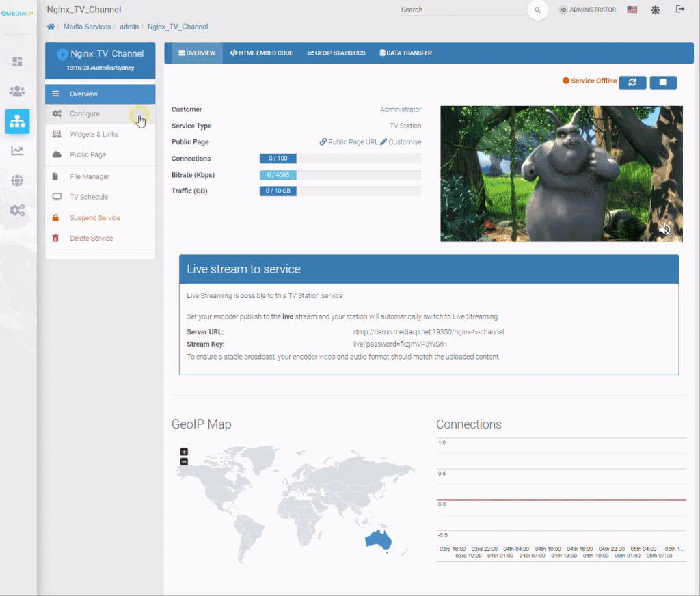The image size is (700, 596).
Task: Zoom out on the GeoIP map
Action: coord(184,461)
